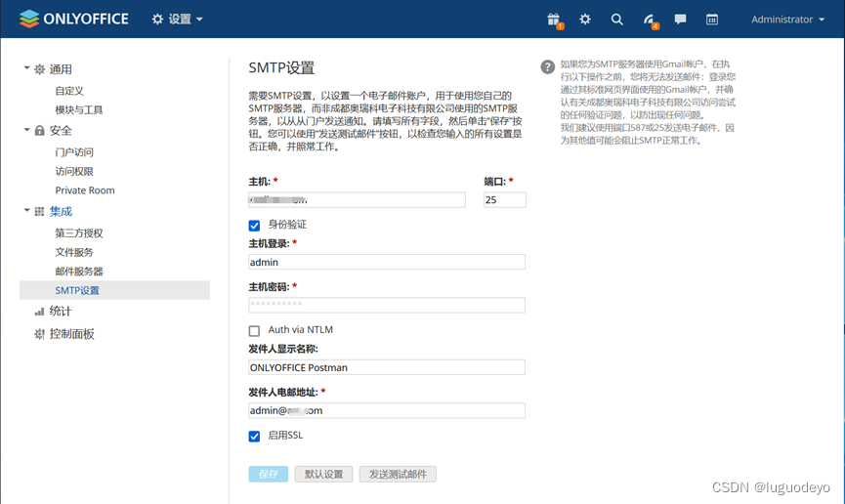Click the 主机登录 field with admin
Screen dimensions: 845x504
[387, 262]
